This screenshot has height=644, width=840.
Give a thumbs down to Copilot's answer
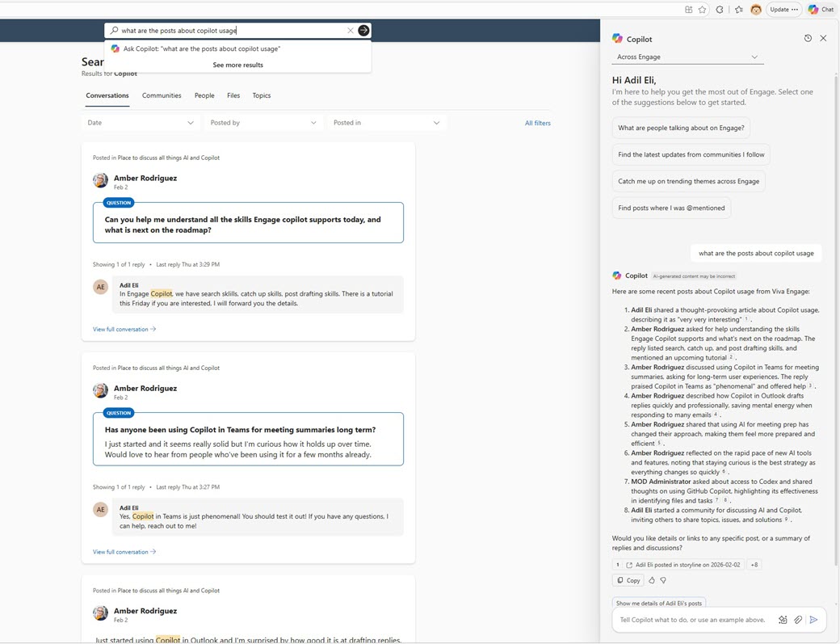(663, 579)
